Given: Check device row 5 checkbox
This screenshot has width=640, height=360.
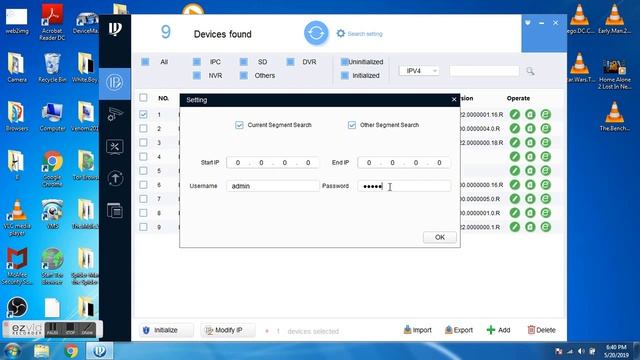Looking at the screenshot, I should click(x=143, y=171).
